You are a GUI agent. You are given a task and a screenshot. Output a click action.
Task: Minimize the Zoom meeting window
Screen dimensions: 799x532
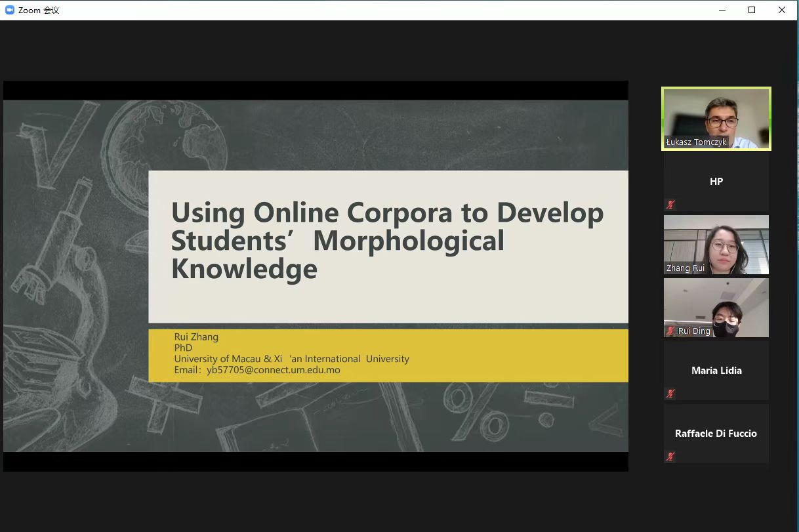point(722,10)
